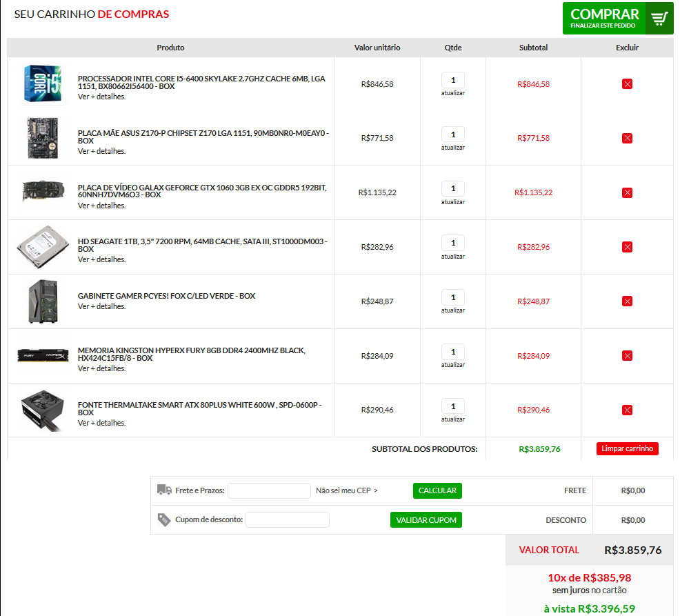Image resolution: width=680 pixels, height=616 pixels.
Task: Focus the Frete e Prazos CEP field
Action: click(x=270, y=490)
